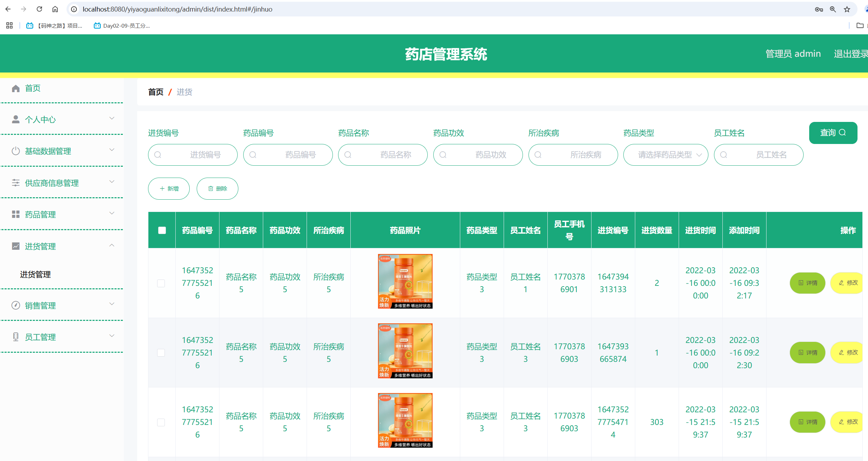Expand the 基础数据管理 chevron
Screen dimensions: 868x461
coord(112,150)
